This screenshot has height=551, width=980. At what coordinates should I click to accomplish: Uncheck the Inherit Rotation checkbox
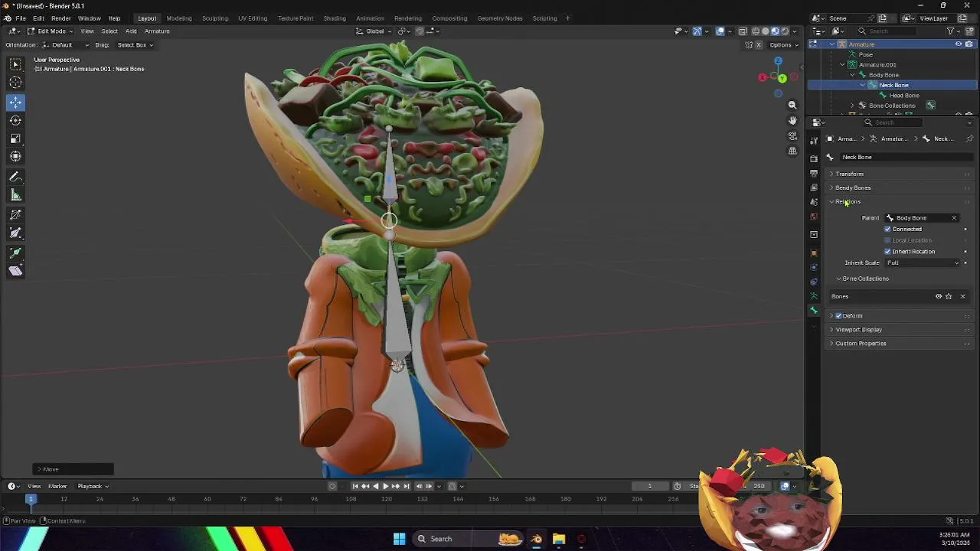(888, 251)
